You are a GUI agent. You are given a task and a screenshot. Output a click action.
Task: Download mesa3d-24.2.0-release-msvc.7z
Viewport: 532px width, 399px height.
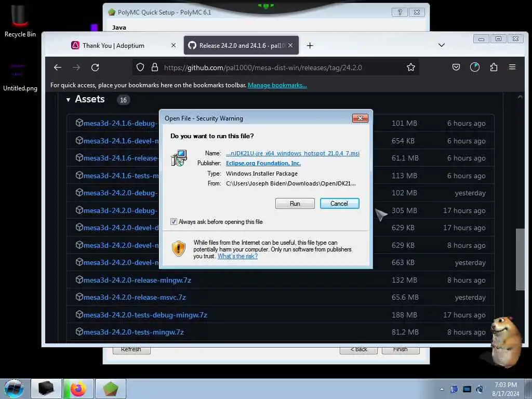pos(135,298)
